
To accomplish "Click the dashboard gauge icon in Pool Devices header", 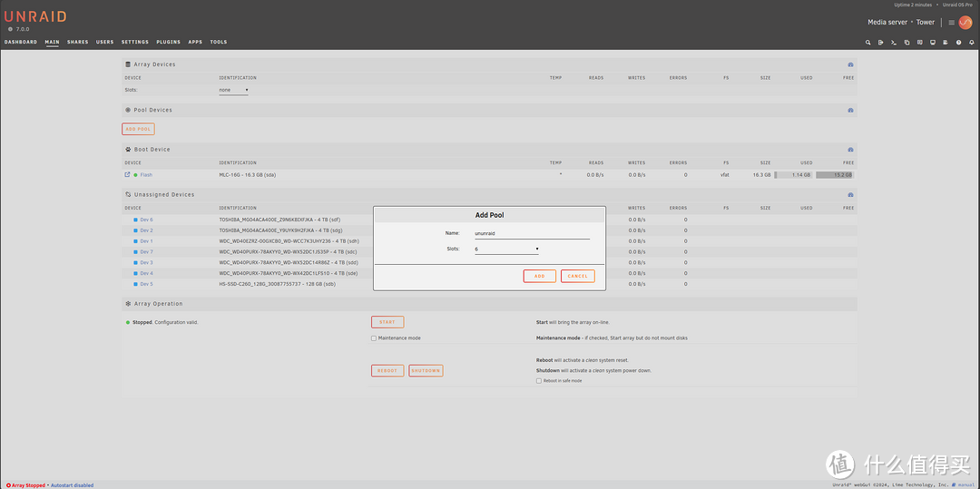I will (850, 110).
